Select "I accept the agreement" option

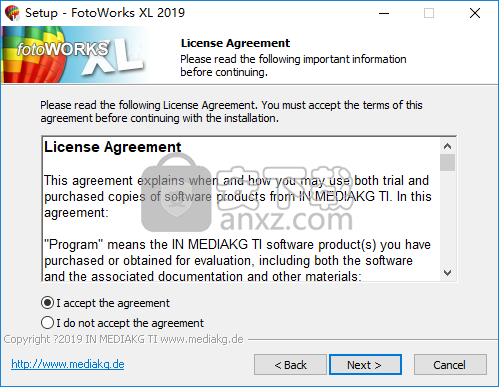click(x=105, y=303)
